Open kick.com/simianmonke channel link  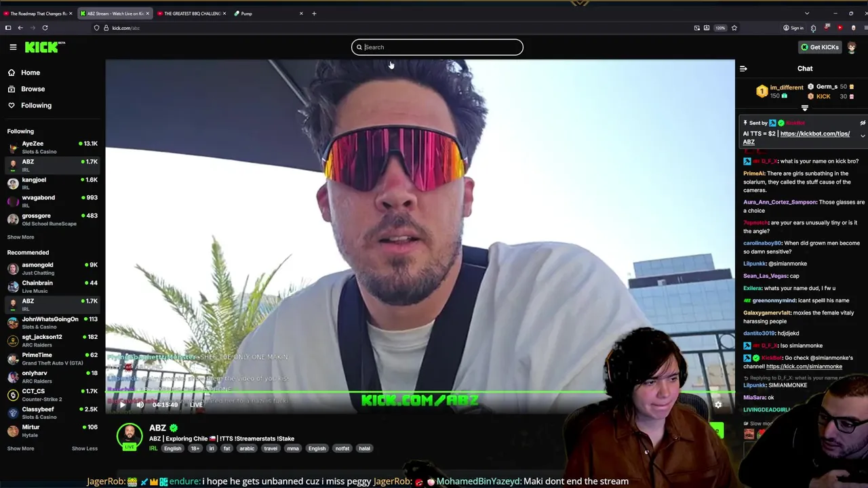coord(804,367)
